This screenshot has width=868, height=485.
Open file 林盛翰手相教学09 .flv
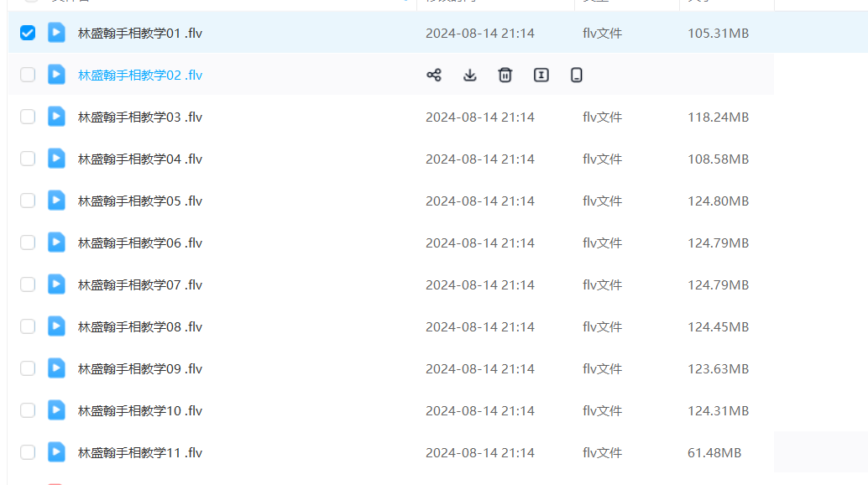(139, 368)
